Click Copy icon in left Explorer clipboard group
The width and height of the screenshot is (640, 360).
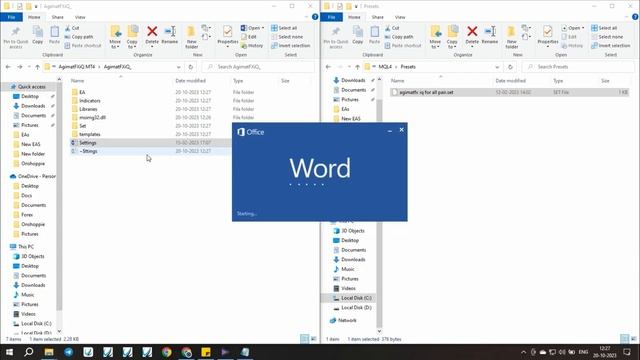tap(38, 35)
